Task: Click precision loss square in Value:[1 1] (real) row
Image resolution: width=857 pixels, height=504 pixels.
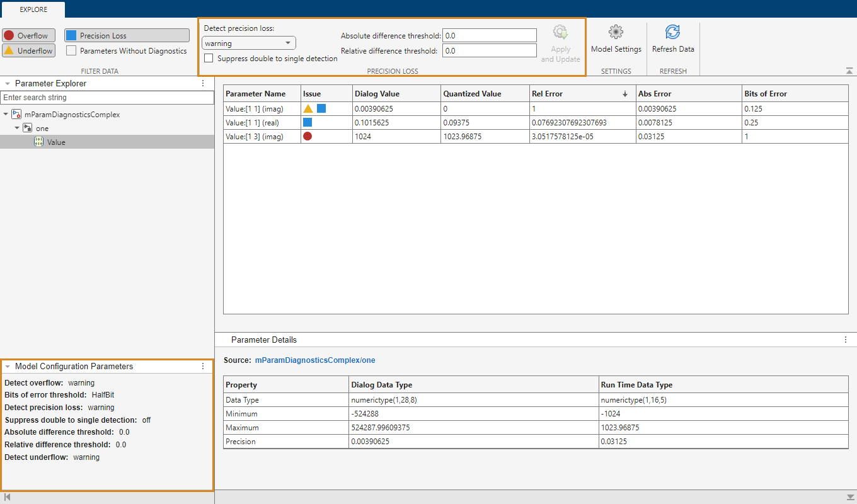Action: coord(308,122)
